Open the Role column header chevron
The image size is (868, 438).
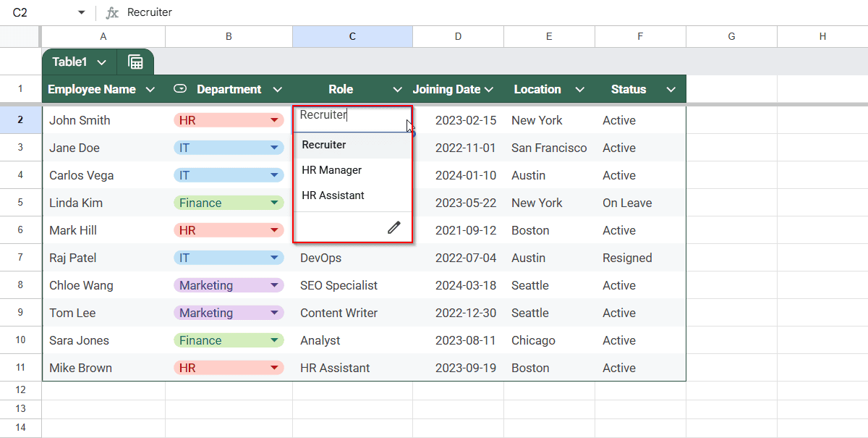(x=397, y=90)
